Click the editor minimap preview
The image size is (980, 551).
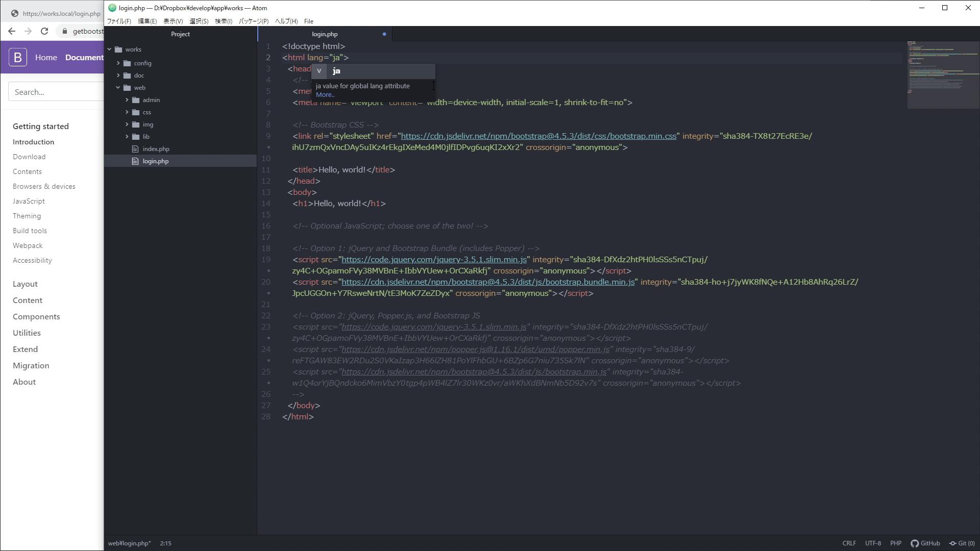[x=943, y=74]
